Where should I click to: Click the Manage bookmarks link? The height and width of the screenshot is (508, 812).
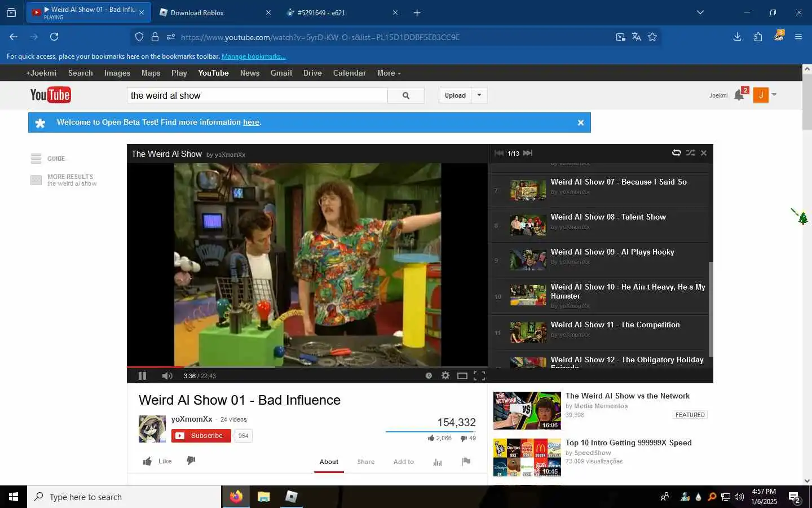pyautogui.click(x=254, y=56)
